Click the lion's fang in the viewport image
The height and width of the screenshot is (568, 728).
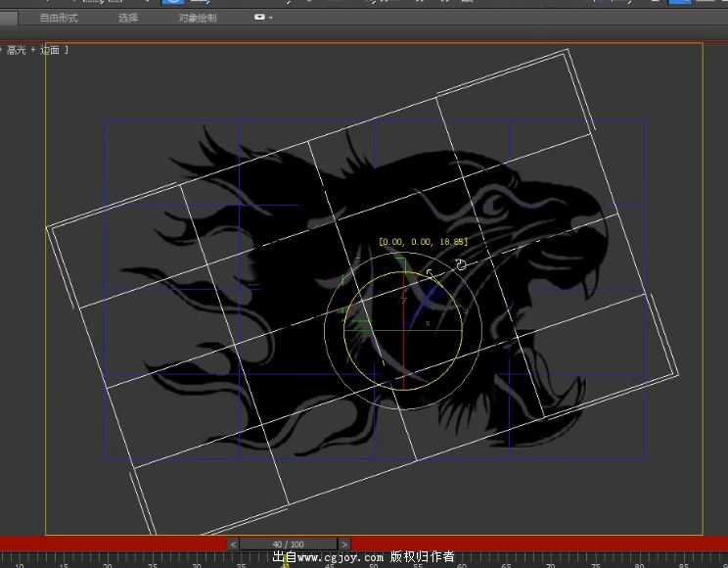(x=589, y=286)
